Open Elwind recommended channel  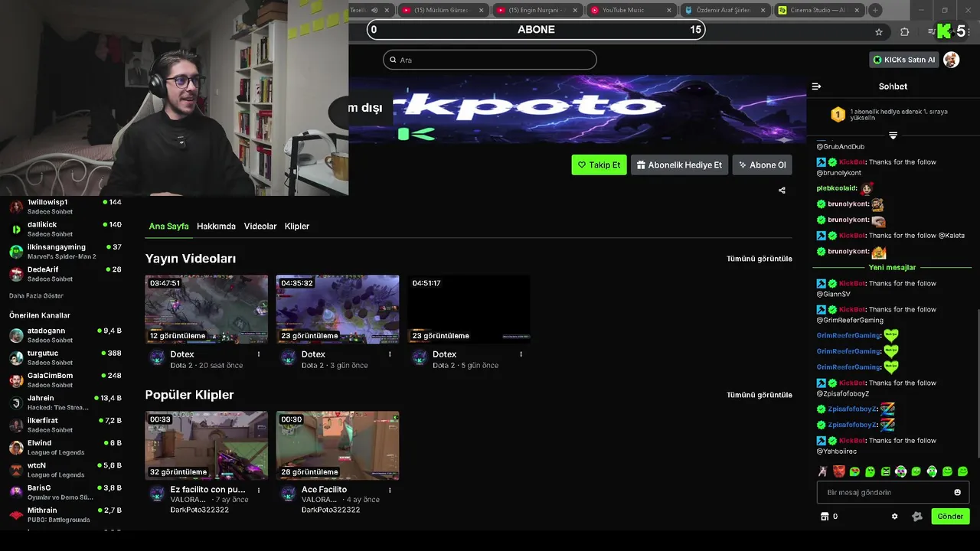click(65, 447)
